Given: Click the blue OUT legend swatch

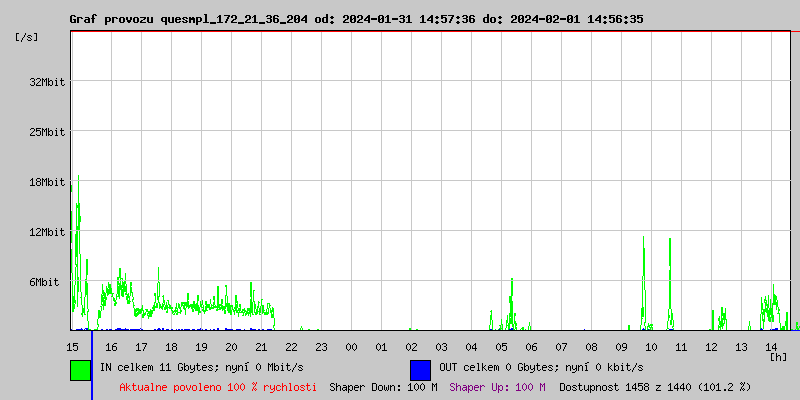Looking at the screenshot, I should [x=420, y=369].
